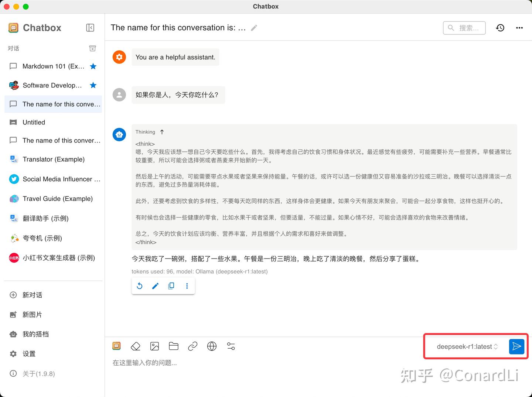This screenshot has width=532, height=397.
Task: Attach an image to your message
Action: pyautogui.click(x=154, y=346)
